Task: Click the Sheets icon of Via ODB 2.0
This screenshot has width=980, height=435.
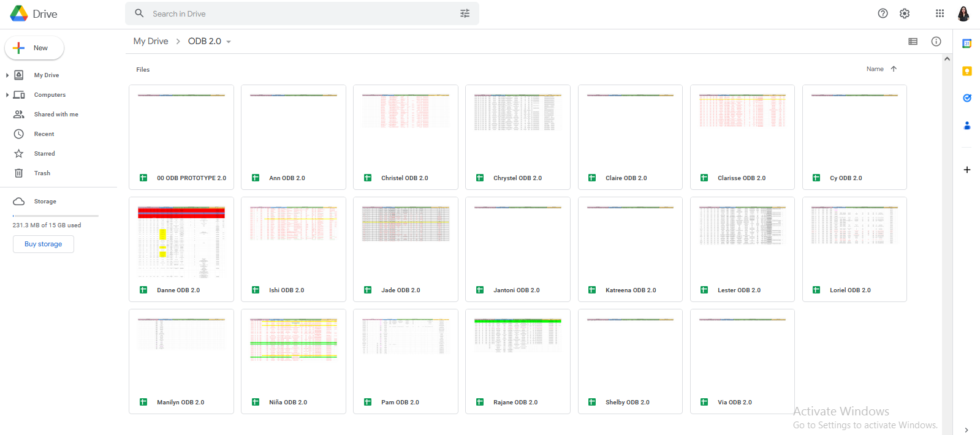Action: point(704,403)
